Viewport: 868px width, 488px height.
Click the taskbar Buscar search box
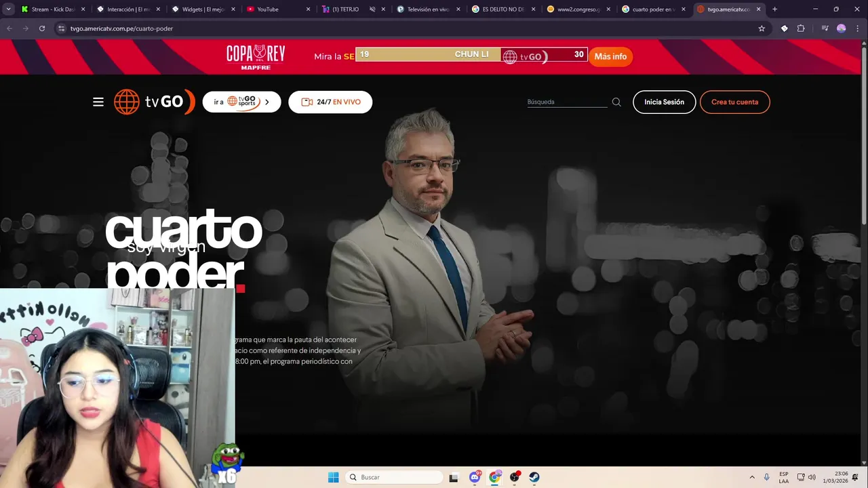394,477
